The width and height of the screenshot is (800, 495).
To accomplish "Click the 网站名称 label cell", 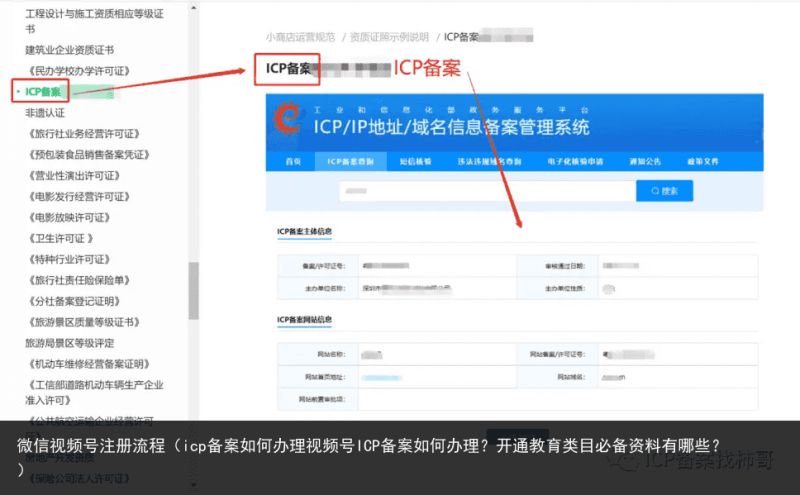I will 318,354.
